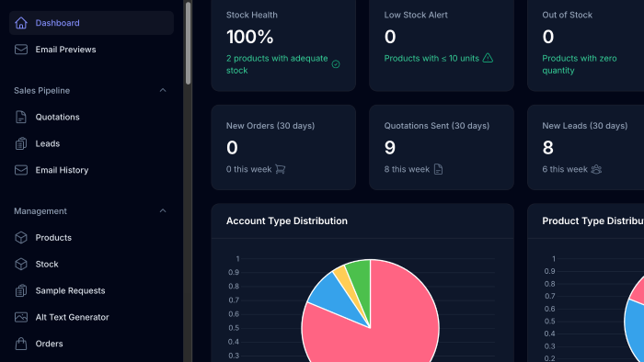Click 'Products with zero quantity' text
Viewport: 644px width, 362px height.
[x=579, y=64]
